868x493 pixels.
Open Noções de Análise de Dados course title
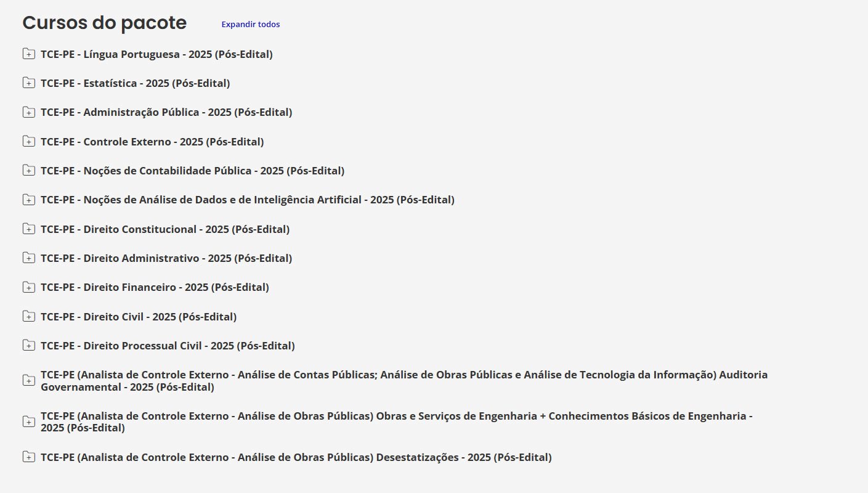[247, 200]
